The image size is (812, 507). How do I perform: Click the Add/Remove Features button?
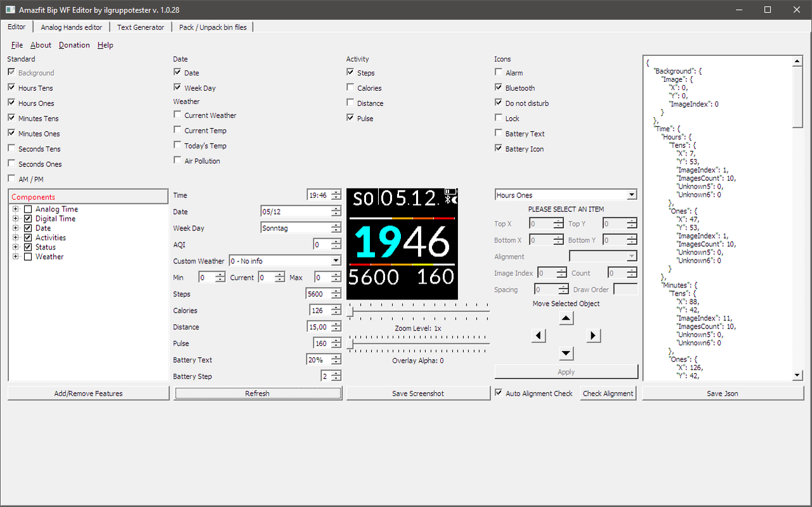88,393
